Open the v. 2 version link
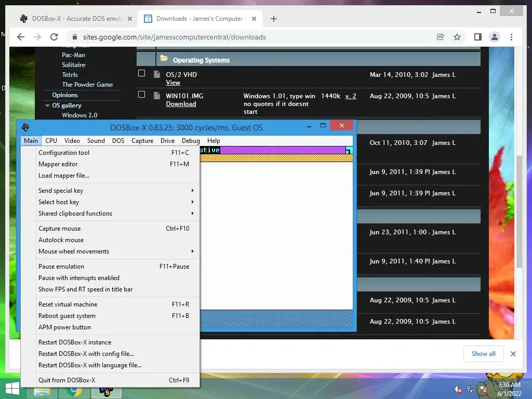Image resolution: width=532 pixels, height=399 pixels. click(351, 96)
